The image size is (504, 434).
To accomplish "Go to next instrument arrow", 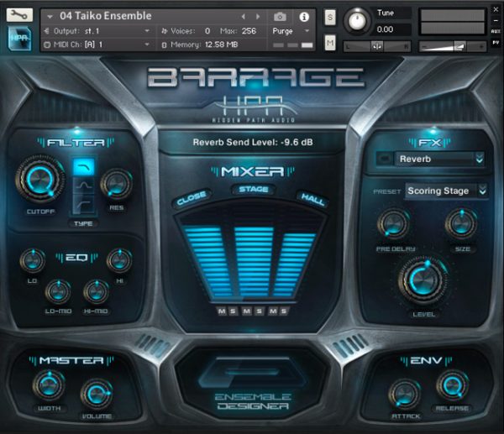I will click(258, 17).
